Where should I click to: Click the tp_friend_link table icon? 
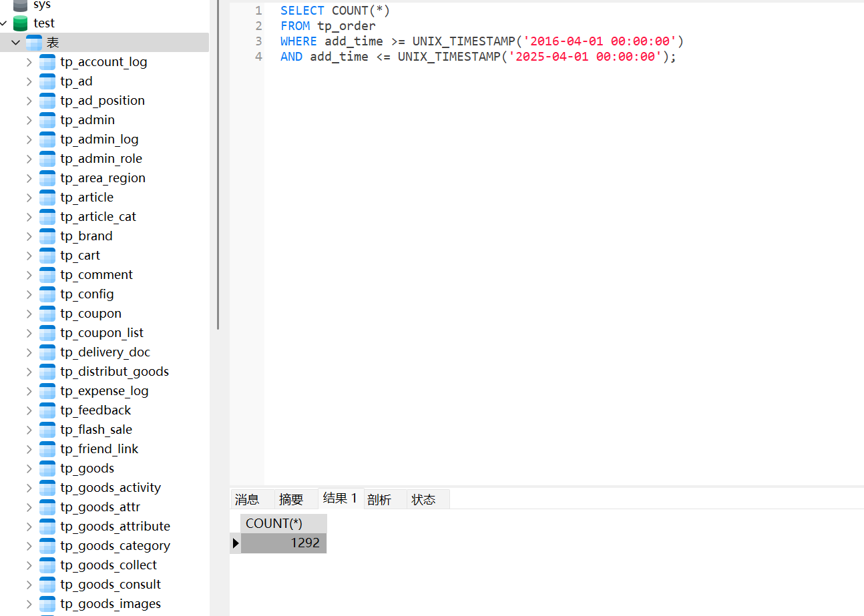pyautogui.click(x=47, y=449)
